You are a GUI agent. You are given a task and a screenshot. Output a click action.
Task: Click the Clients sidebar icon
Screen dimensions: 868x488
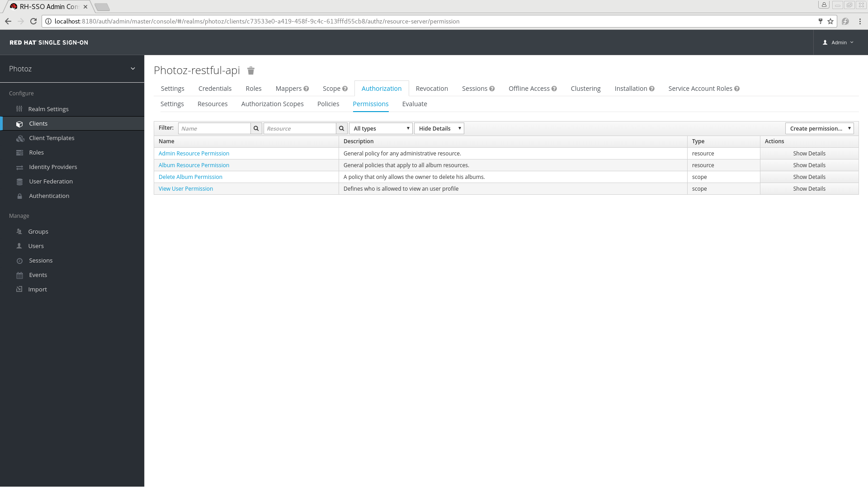coord(20,123)
